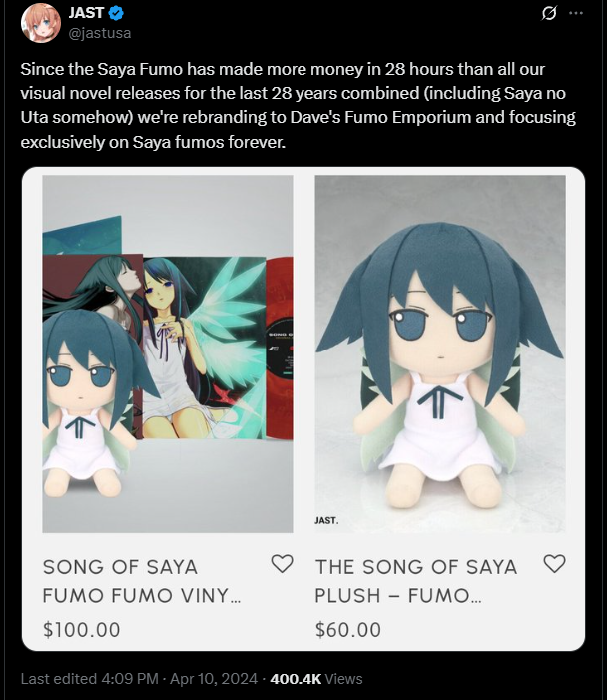Favorite the Saya Fumo Fumo Vinyl product
This screenshot has width=607, height=700.
pyautogui.click(x=283, y=564)
